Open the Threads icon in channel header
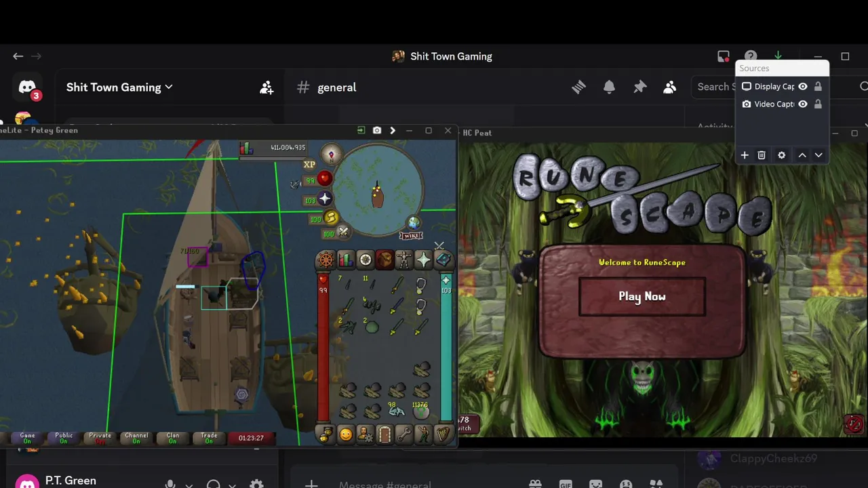Image resolution: width=868 pixels, height=488 pixels. [x=578, y=87]
